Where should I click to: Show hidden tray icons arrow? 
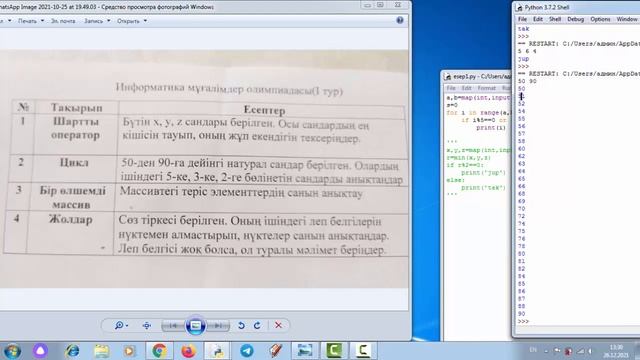pyautogui.click(x=546, y=351)
